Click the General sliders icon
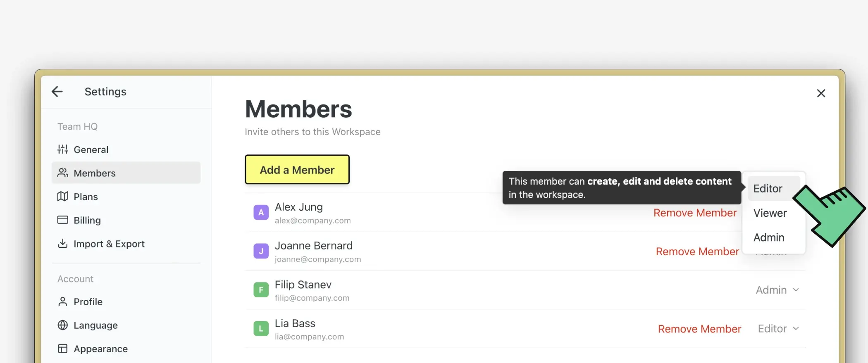This screenshot has width=868, height=363. 63,149
